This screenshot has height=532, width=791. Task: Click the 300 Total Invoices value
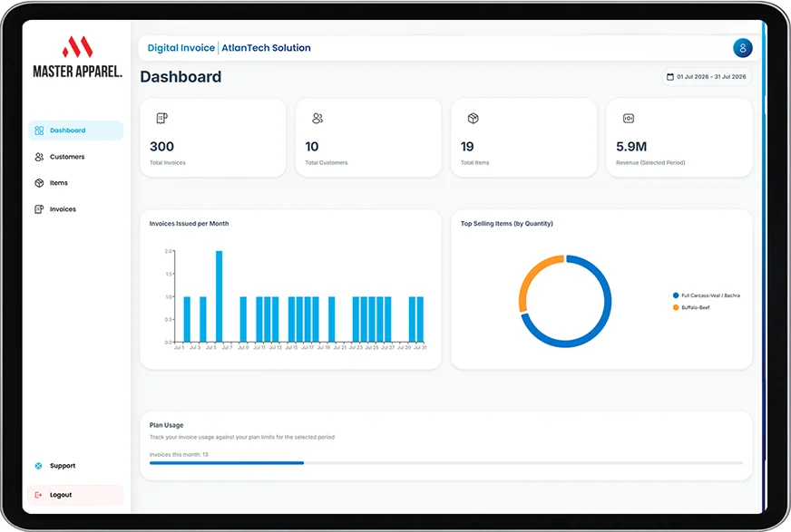pyautogui.click(x=162, y=147)
